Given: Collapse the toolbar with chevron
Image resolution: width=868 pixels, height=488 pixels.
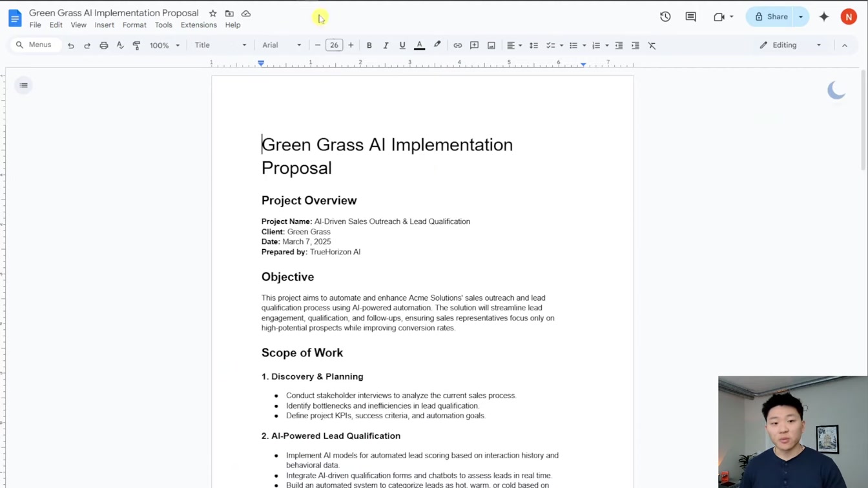Looking at the screenshot, I should (844, 45).
